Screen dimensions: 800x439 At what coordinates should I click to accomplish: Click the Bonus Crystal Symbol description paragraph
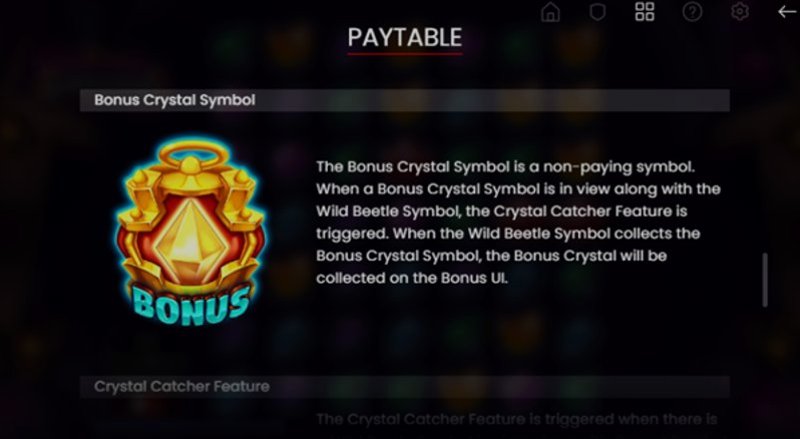pos(518,222)
